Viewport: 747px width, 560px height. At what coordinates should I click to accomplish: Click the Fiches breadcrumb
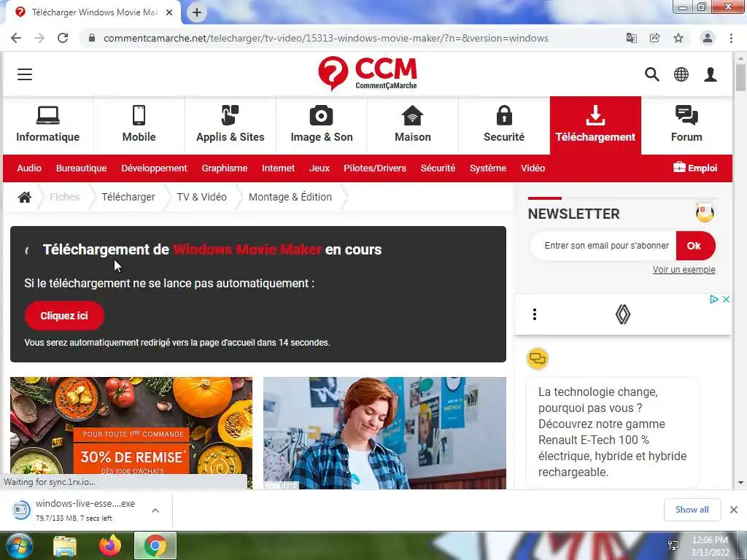click(x=65, y=197)
